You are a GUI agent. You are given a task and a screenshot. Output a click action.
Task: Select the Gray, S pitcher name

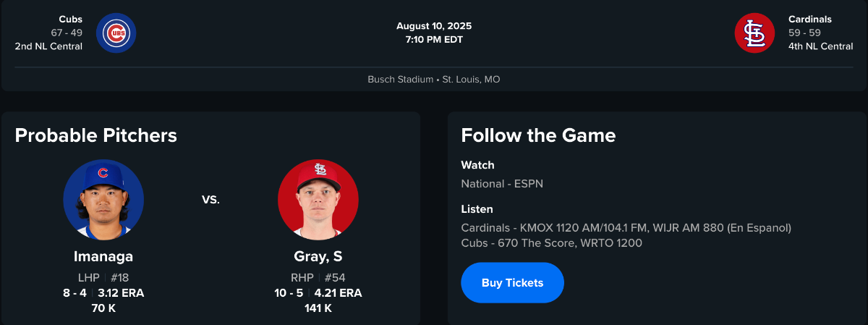[318, 256]
